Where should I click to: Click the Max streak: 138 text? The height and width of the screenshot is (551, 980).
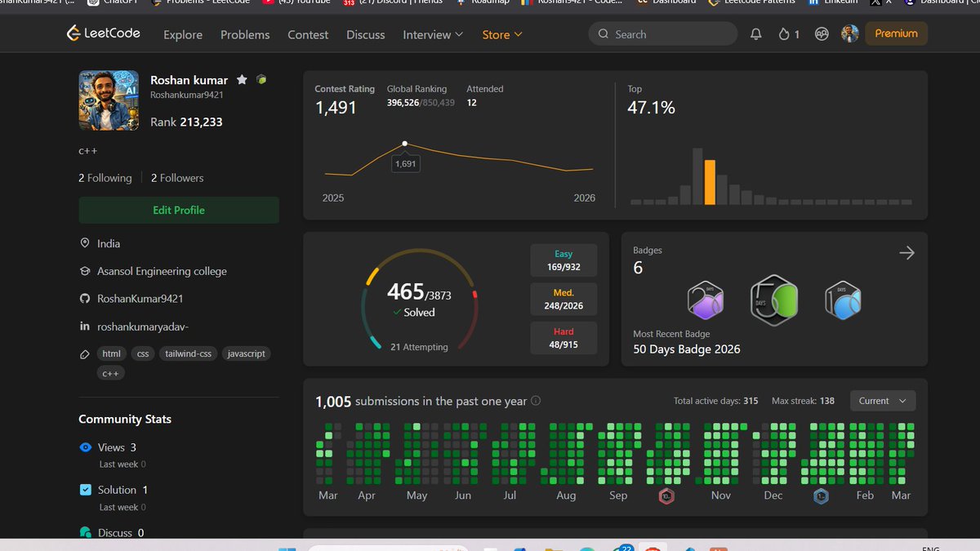coord(803,401)
